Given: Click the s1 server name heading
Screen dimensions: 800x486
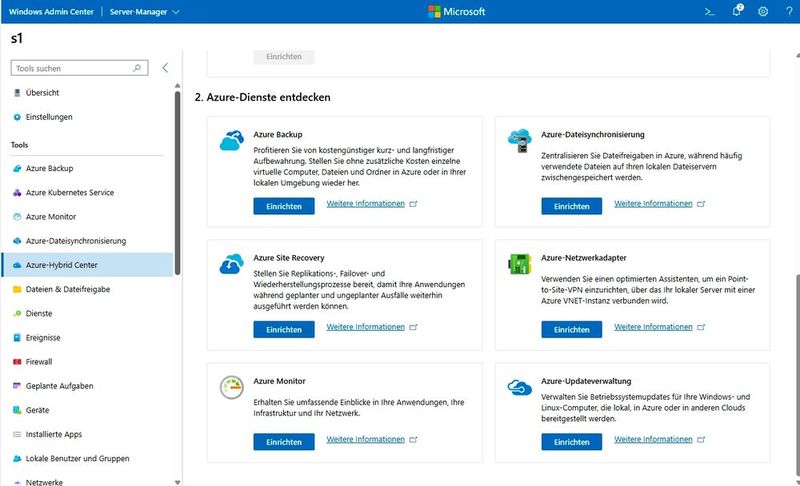Looking at the screenshot, I should (17, 38).
